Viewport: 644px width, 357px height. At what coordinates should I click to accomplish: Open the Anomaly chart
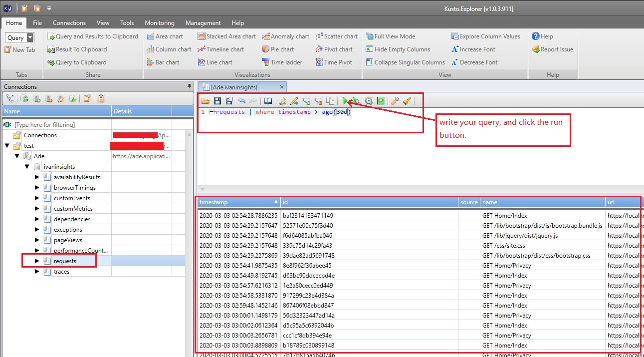[x=286, y=36]
